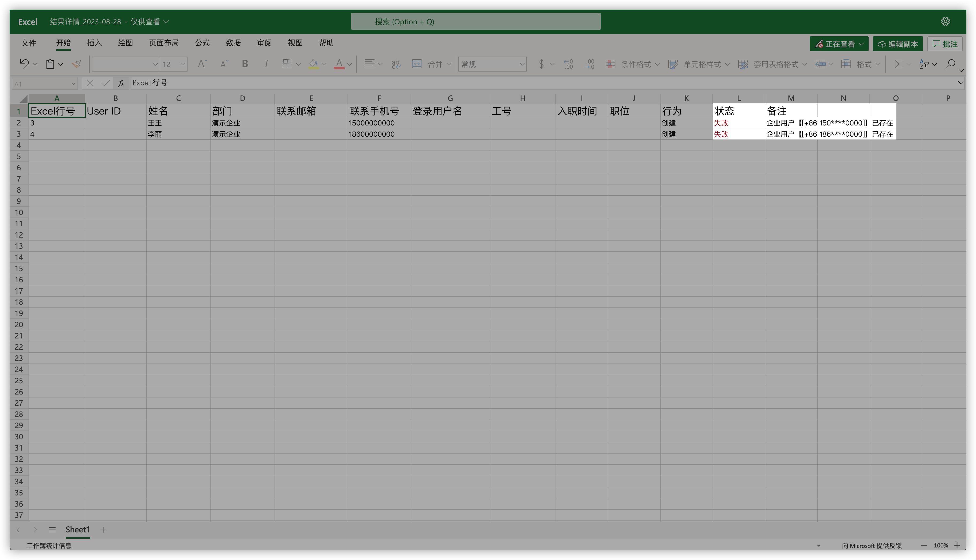
Task: Click the Undo icon
Action: pyautogui.click(x=24, y=64)
